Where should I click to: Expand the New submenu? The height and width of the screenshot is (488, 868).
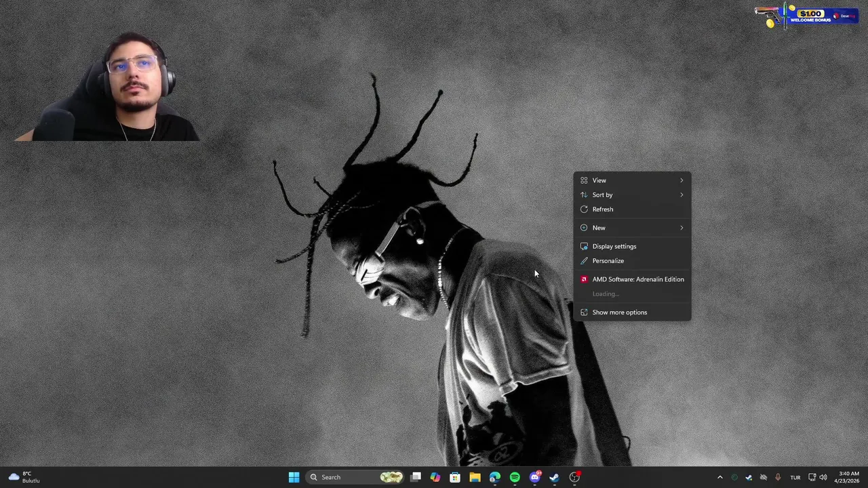[x=632, y=228]
